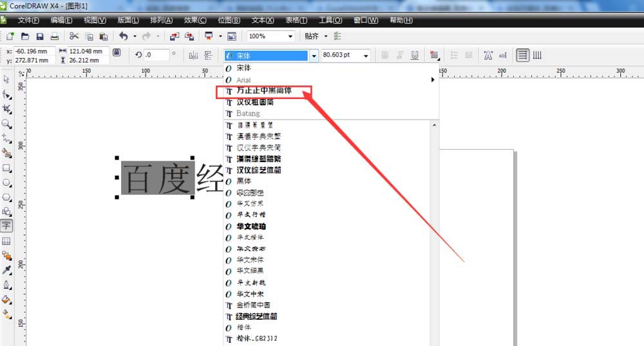Select the Crop tool in toolbox
The height and width of the screenshot is (346, 644).
click(6, 109)
